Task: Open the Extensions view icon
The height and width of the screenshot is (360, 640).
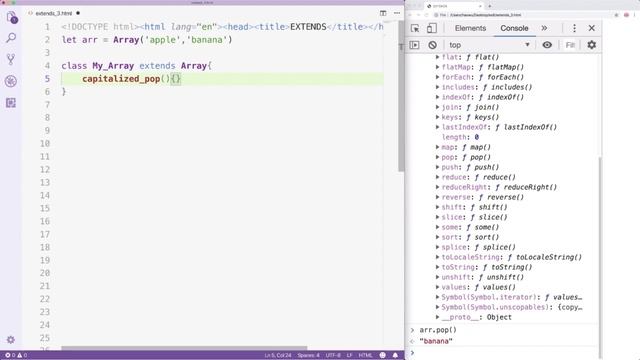Action: (11, 102)
